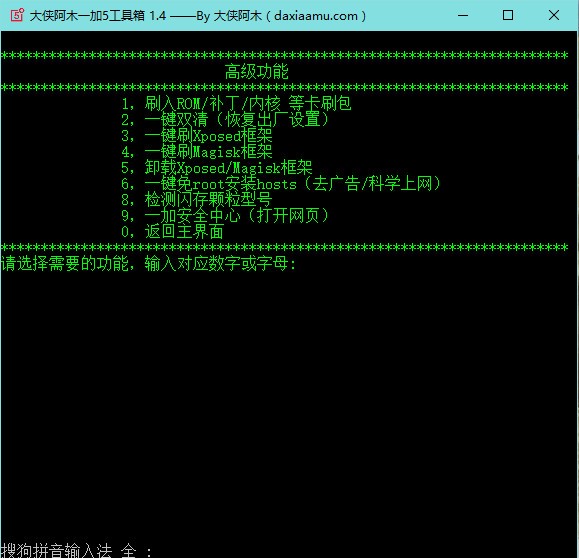Close the 大侠阿木一加5工具箱 window
579x558 pixels.
554,16
